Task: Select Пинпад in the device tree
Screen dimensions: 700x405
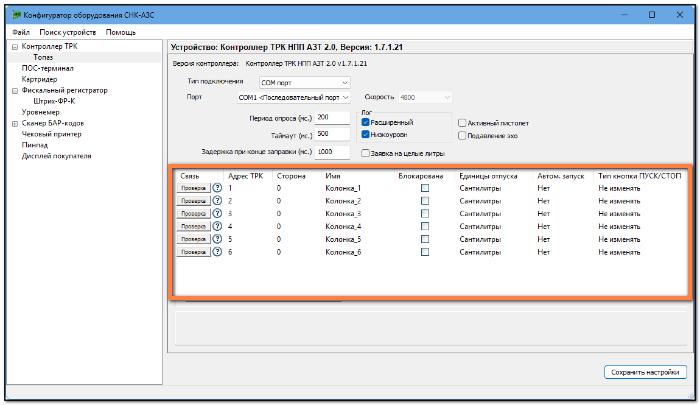Action: [x=34, y=145]
